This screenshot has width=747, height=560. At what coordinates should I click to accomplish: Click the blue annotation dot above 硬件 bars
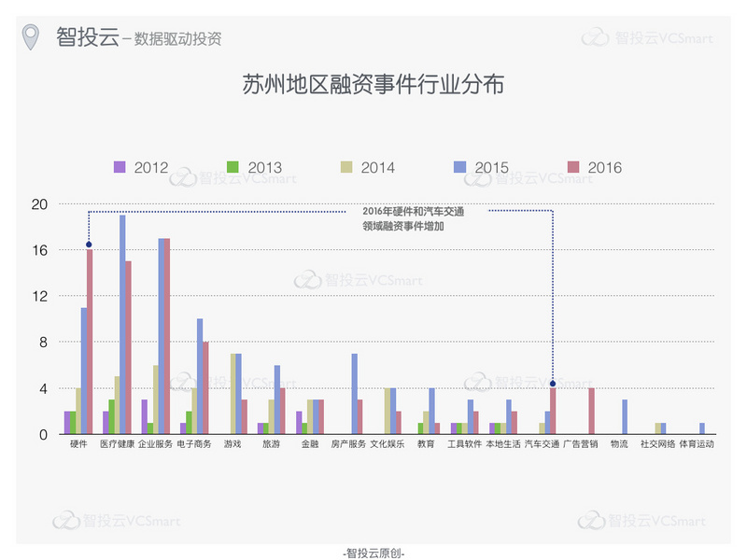89,245
